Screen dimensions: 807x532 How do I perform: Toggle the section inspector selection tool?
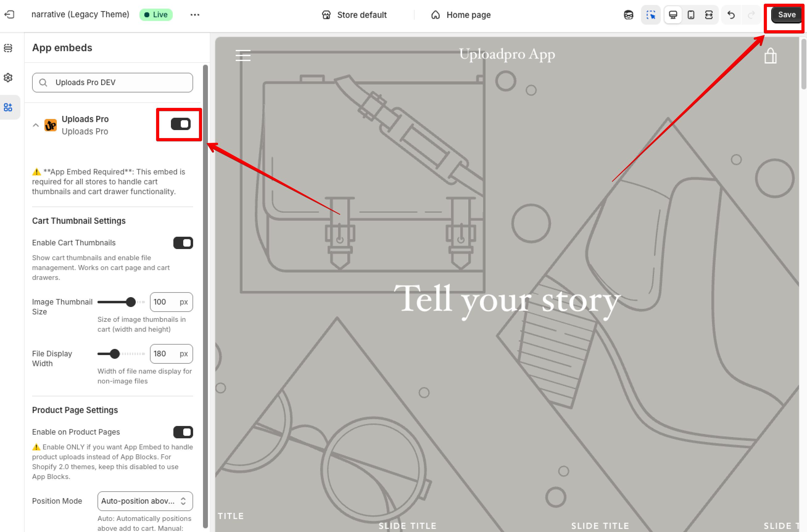point(651,15)
